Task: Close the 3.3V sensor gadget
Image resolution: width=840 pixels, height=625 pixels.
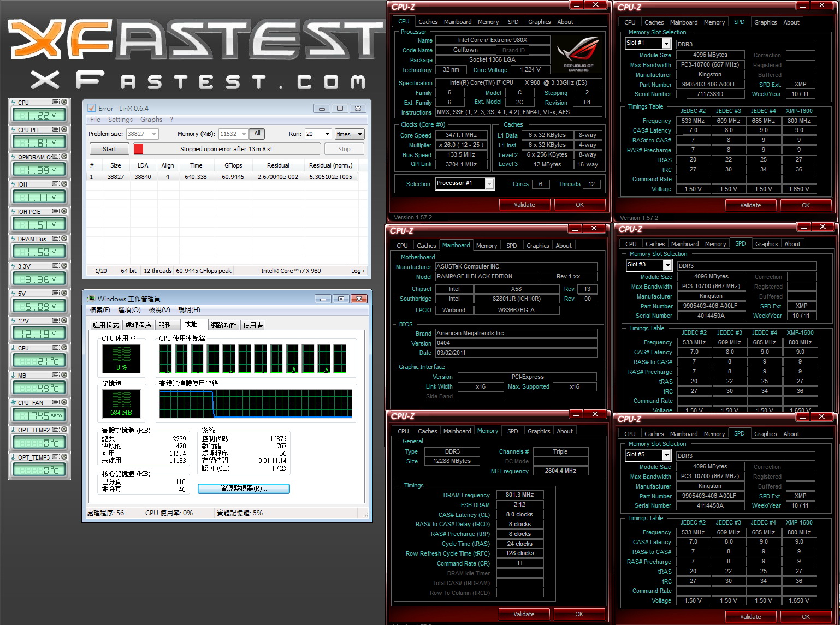Action: [x=64, y=266]
